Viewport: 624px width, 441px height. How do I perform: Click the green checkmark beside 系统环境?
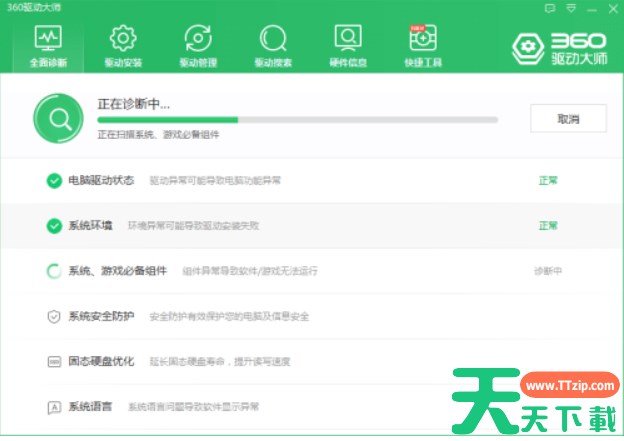tap(54, 226)
